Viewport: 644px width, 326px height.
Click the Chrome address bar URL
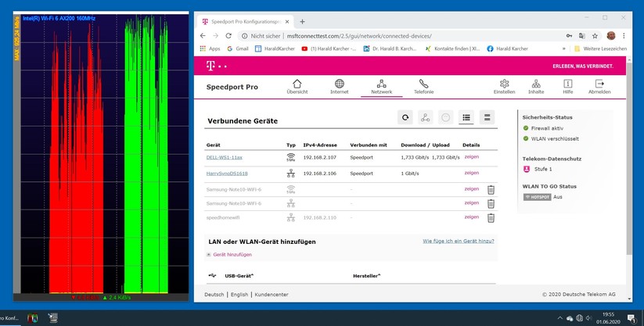click(359, 36)
